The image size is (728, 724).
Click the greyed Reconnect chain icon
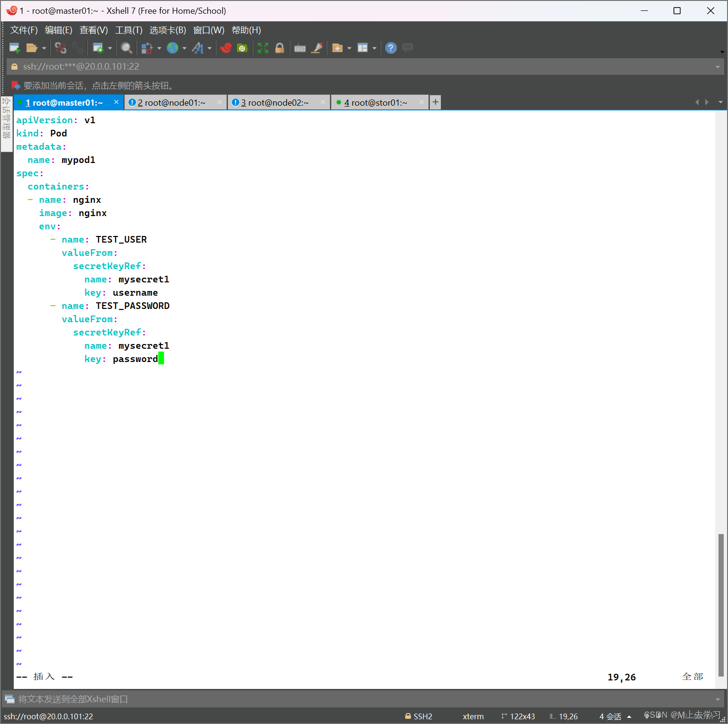(x=77, y=48)
